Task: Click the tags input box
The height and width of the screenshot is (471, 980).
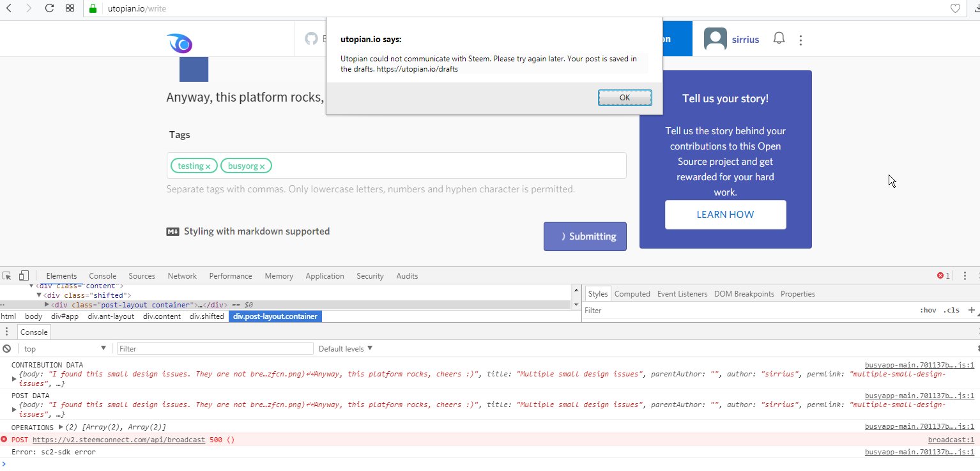Action: (x=396, y=166)
